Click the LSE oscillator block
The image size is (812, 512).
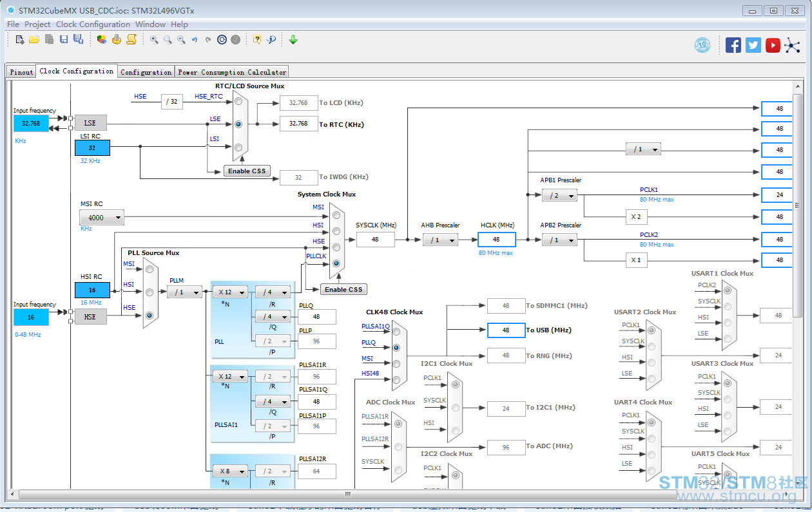click(x=90, y=123)
